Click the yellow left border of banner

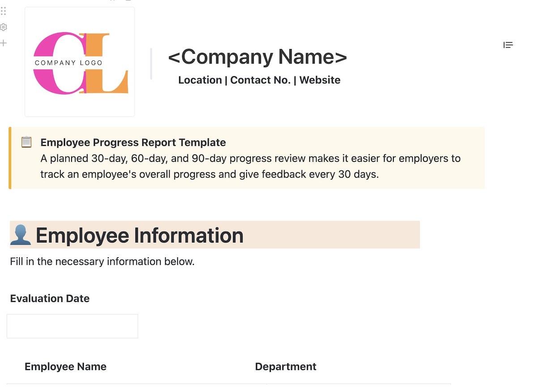(x=10, y=158)
